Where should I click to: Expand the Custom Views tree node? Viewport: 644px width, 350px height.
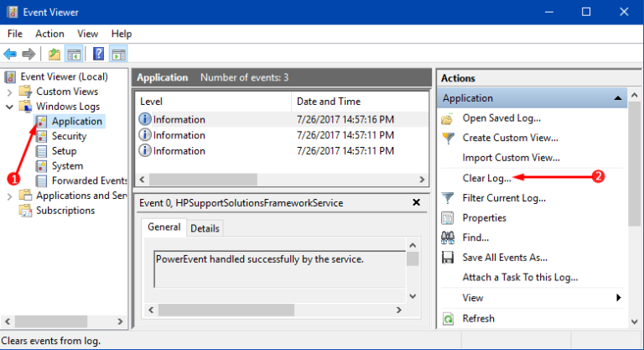pos(9,92)
